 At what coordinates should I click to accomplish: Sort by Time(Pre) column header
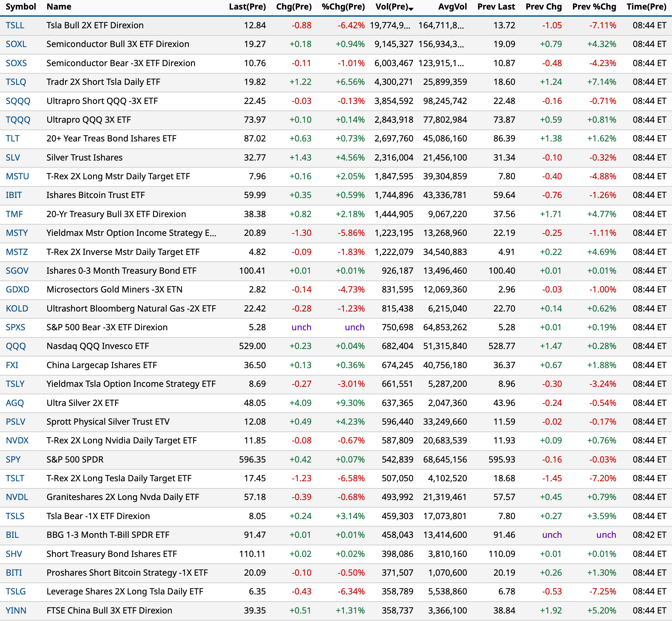(x=646, y=7)
